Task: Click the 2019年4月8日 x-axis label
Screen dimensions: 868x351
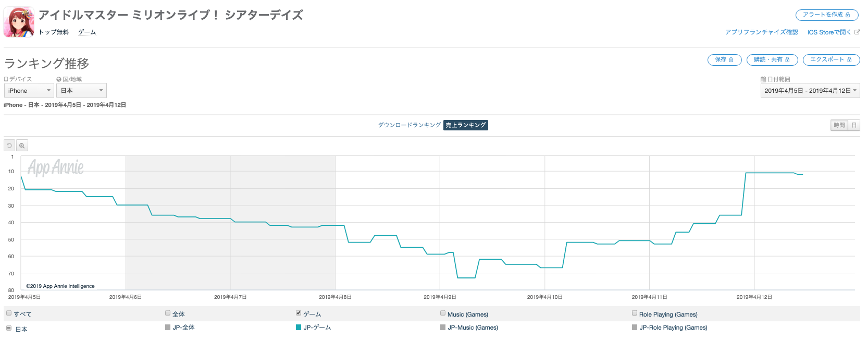Action: click(335, 297)
